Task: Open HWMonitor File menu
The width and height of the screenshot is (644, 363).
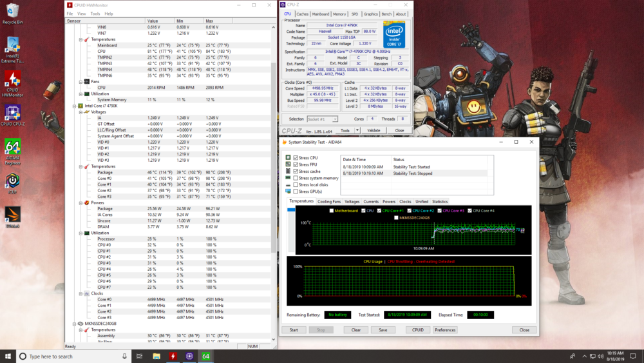Action: point(70,14)
